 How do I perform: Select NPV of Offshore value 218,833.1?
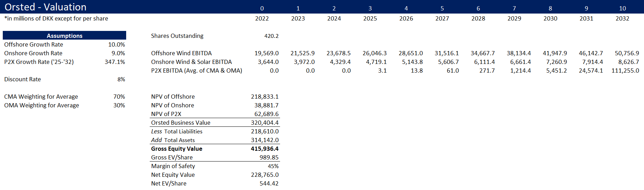tap(265, 97)
